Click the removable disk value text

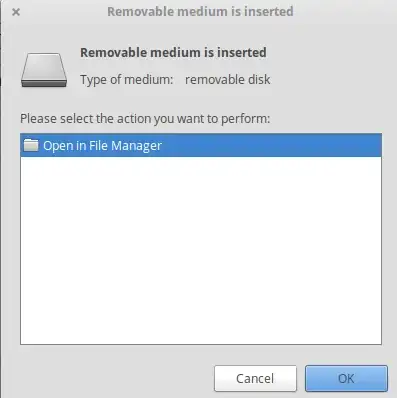coord(228,80)
